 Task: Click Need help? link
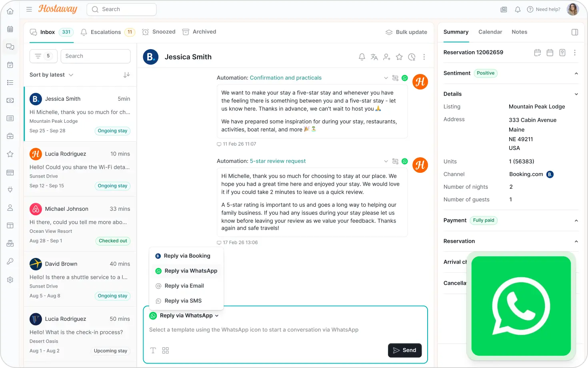coord(544,10)
